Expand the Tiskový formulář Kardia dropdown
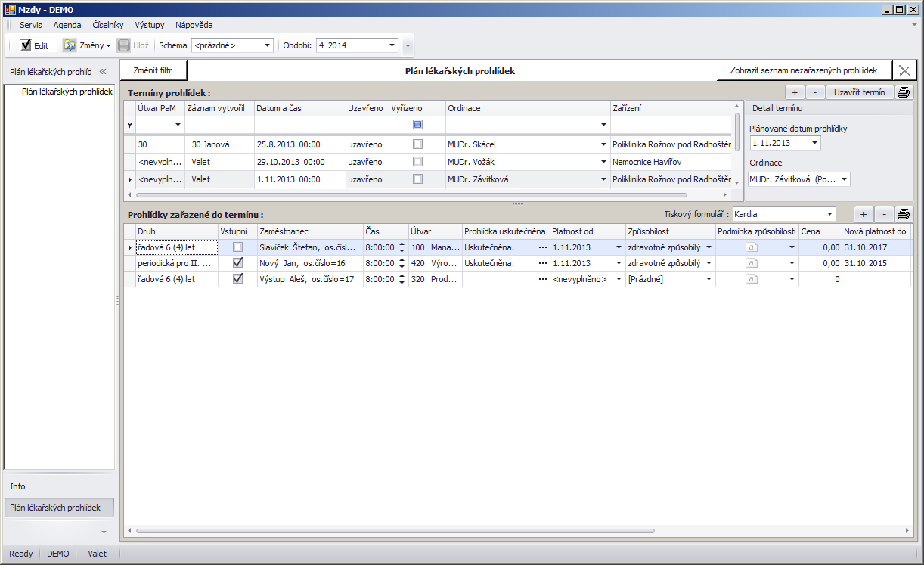The height and width of the screenshot is (565, 924). [x=830, y=214]
